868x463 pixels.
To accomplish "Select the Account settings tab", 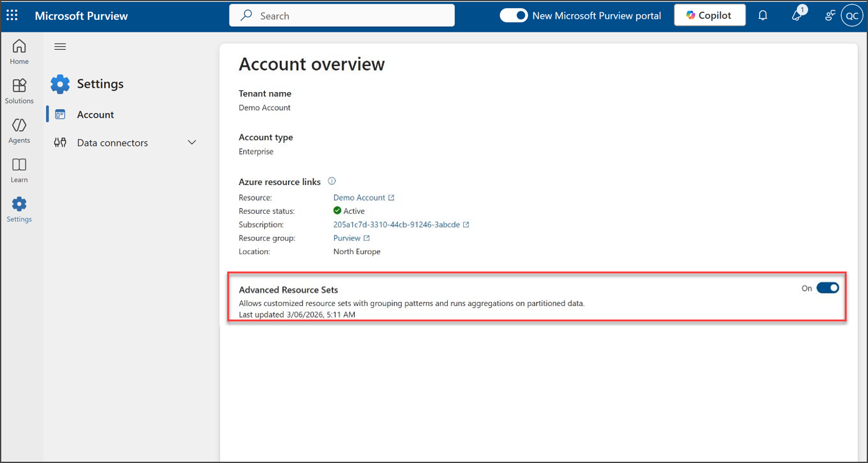I will coord(95,114).
